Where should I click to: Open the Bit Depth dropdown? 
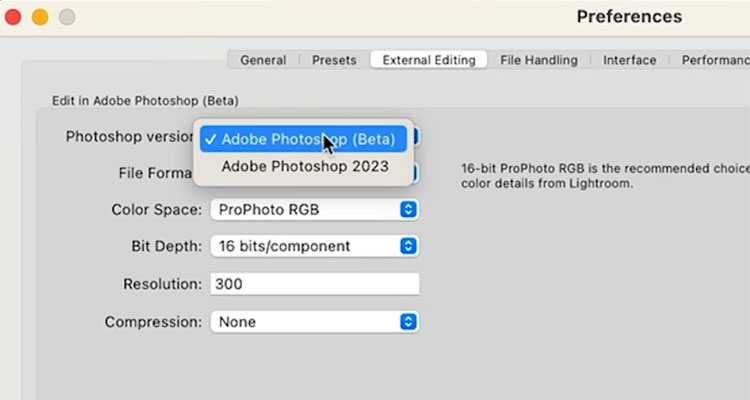tap(315, 246)
